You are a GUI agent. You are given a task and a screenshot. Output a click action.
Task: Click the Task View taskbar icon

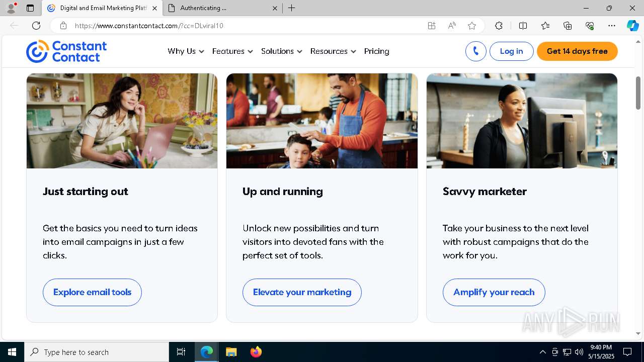pos(181,352)
